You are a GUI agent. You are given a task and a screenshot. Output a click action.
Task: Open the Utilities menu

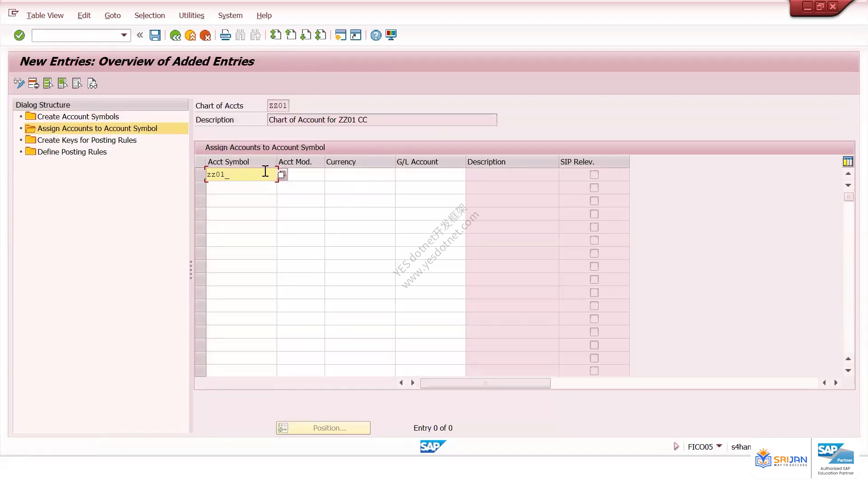coord(192,15)
